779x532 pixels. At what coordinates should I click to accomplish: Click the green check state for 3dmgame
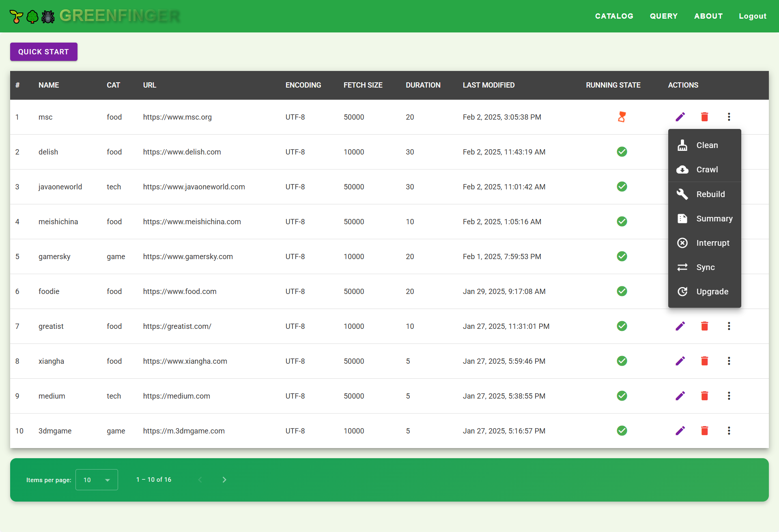(x=622, y=431)
